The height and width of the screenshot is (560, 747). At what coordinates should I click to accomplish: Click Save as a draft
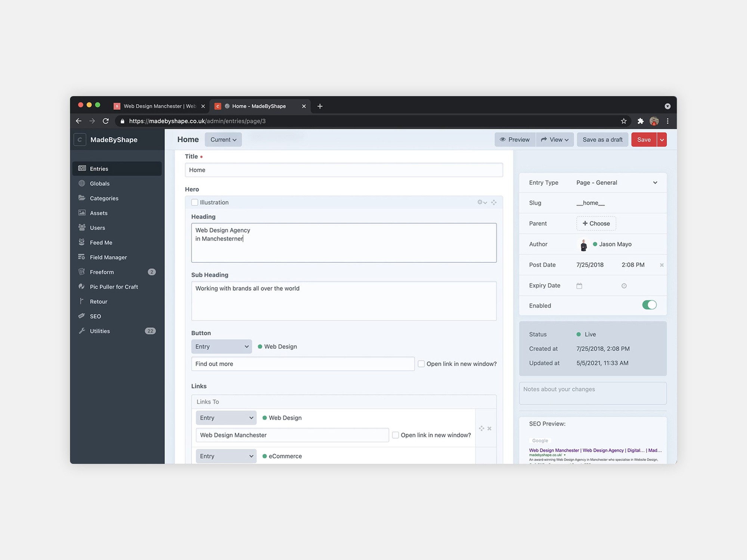point(602,139)
